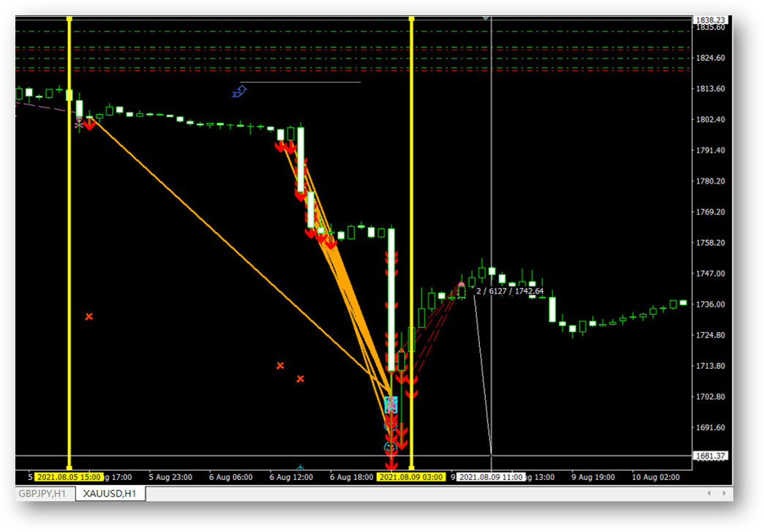Screen dimensions: 764x532
Task: Select the leftmost orange X marker
Action: 89,317
